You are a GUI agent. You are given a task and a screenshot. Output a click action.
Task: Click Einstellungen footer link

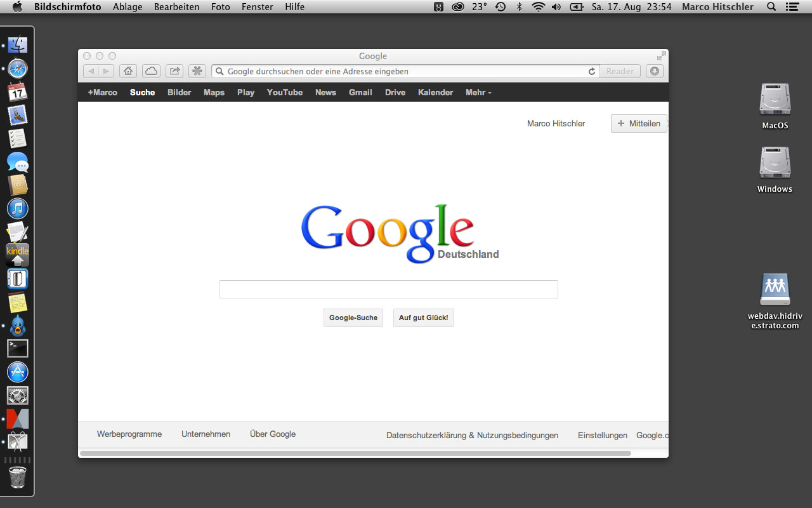[603, 435]
